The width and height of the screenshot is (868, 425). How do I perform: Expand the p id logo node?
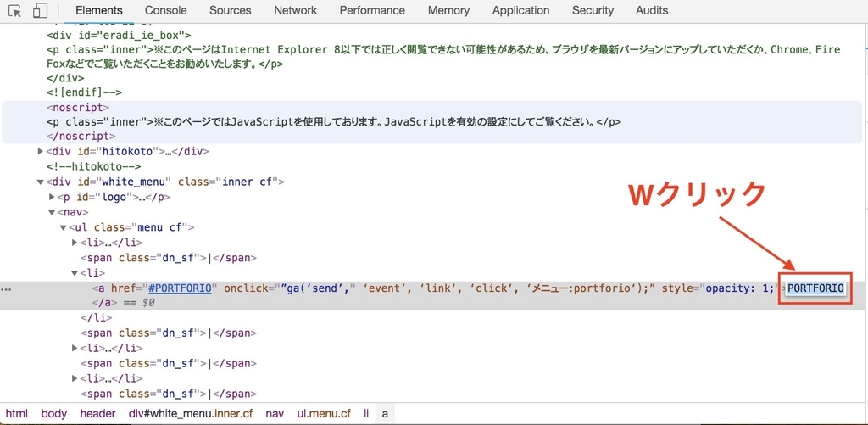click(x=52, y=197)
